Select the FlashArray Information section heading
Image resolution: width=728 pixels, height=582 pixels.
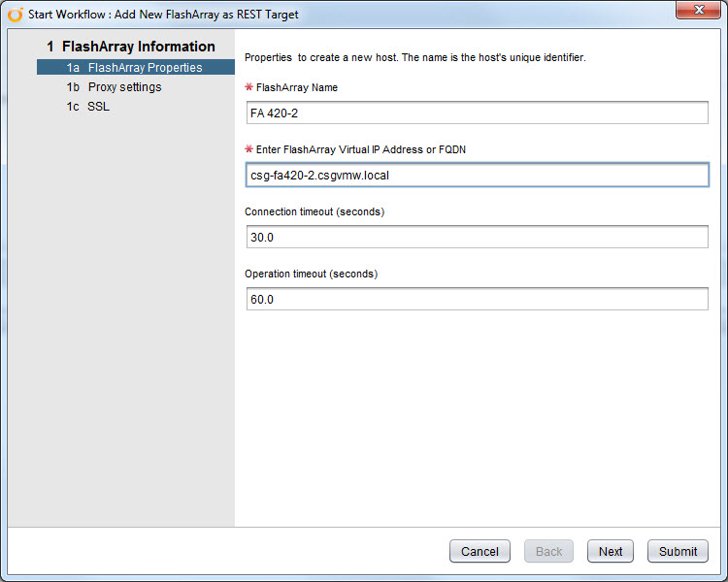(131, 47)
